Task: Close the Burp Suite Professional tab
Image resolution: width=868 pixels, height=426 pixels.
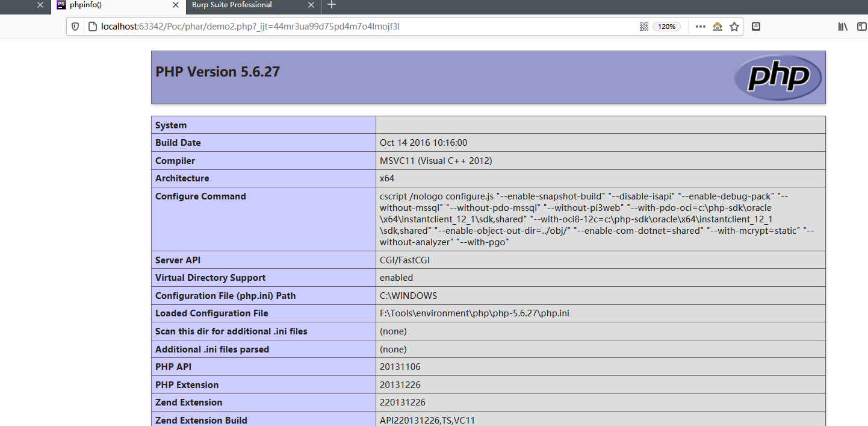Action: point(311,5)
